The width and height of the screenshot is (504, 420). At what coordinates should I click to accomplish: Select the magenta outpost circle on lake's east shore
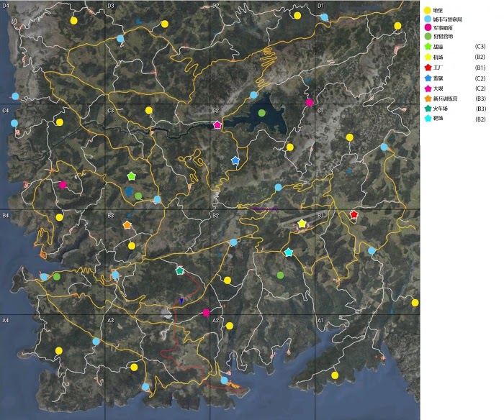(310, 103)
